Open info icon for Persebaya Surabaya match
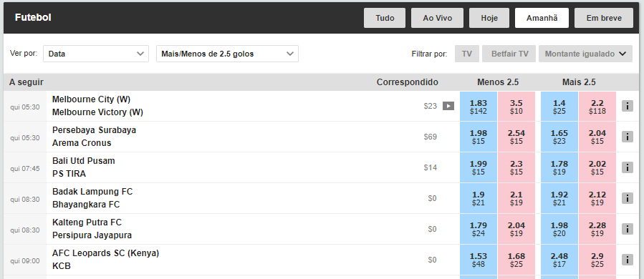644x279 pixels. click(x=627, y=137)
